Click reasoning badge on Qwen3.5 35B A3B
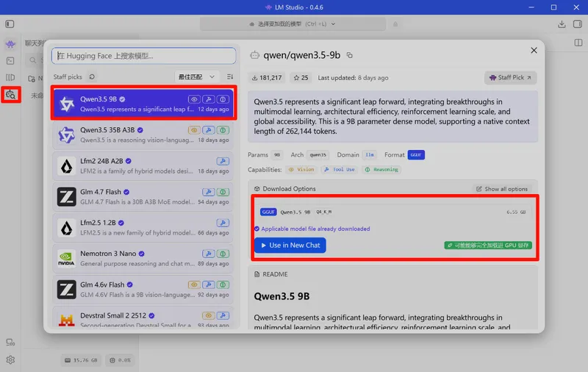Screen dimensions: 588x372 point(223,130)
